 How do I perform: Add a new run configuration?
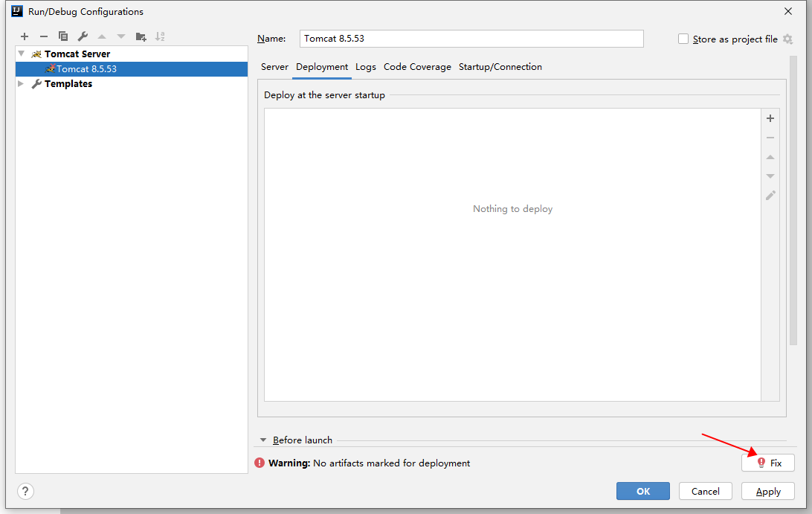point(25,36)
